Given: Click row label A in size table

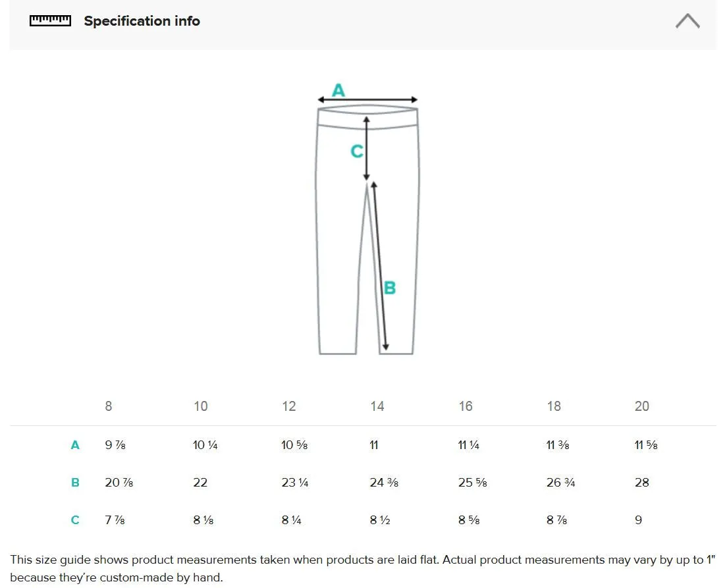Looking at the screenshot, I should [x=75, y=445].
